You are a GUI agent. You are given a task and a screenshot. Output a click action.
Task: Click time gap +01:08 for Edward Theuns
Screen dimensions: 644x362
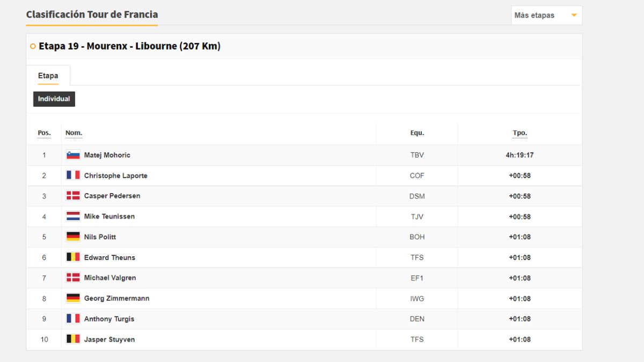pyautogui.click(x=519, y=257)
